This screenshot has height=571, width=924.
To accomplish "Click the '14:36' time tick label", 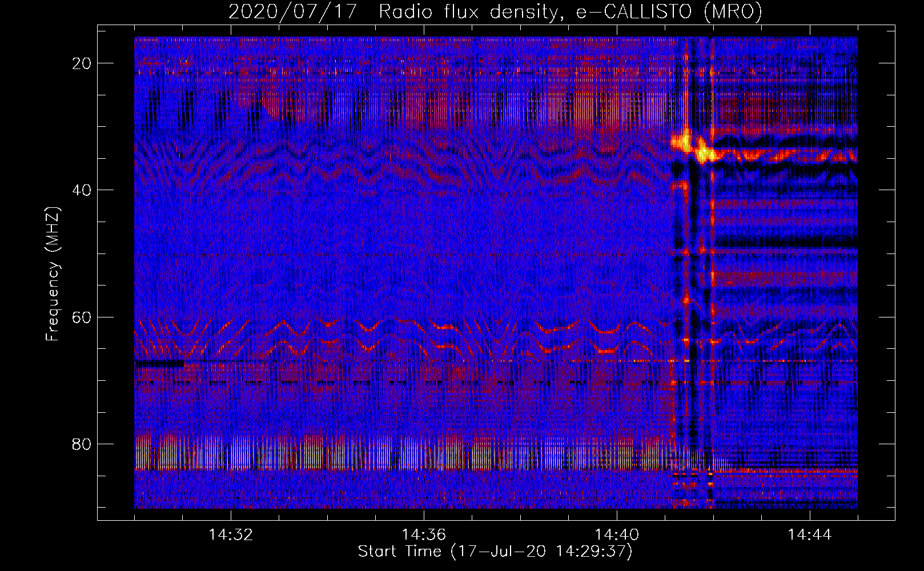I will pyautogui.click(x=424, y=535).
